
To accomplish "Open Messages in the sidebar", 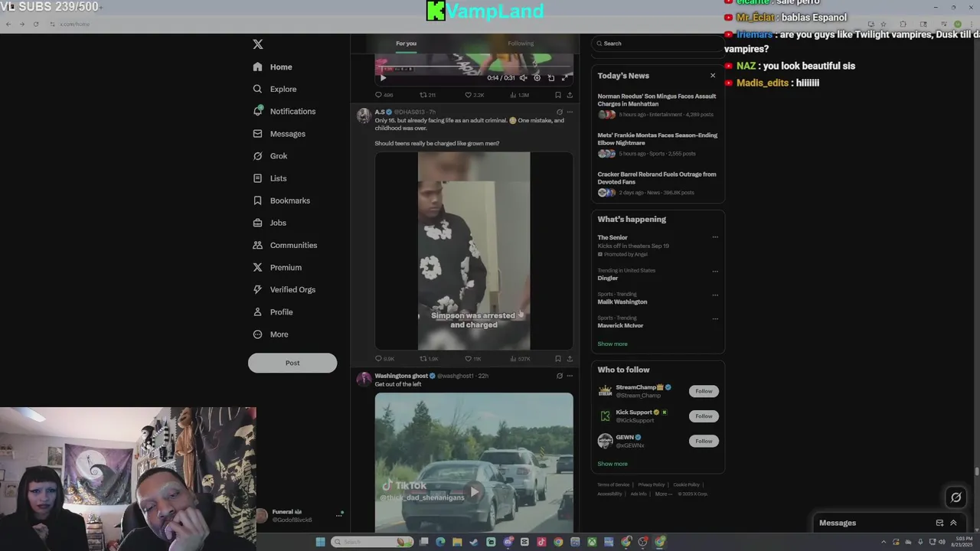I will pos(279,134).
